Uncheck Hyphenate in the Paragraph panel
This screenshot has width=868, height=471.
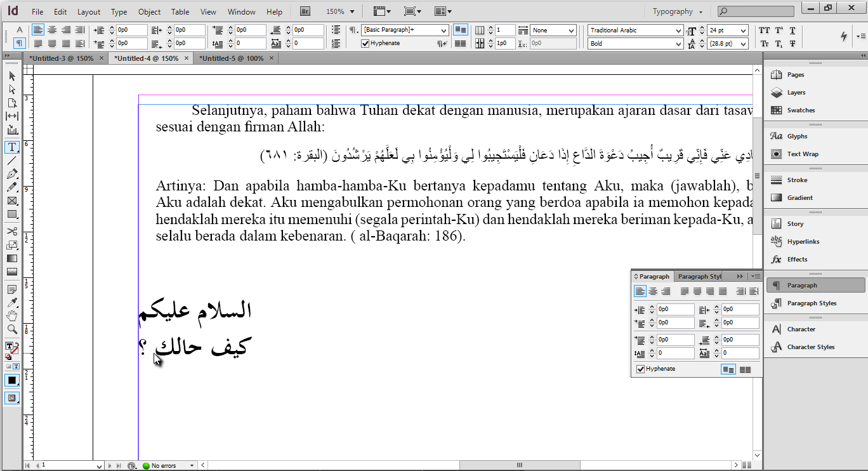pyautogui.click(x=640, y=369)
